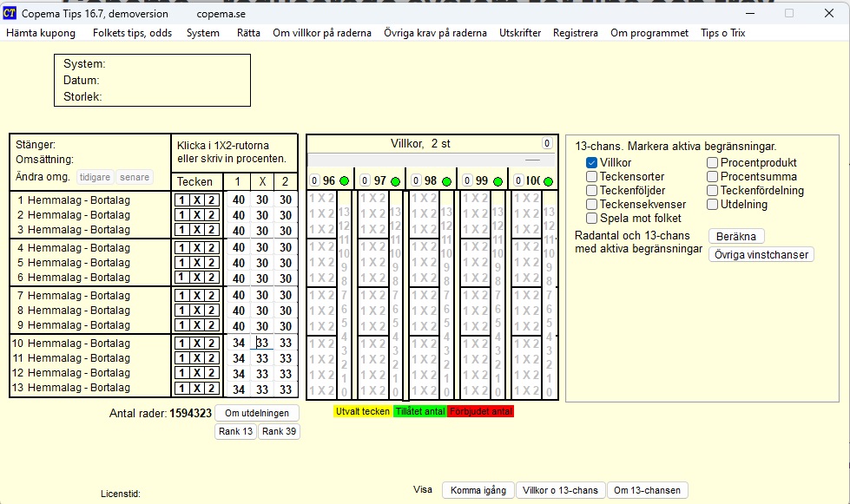This screenshot has width=850, height=504.
Task: Click the Copema Tips app icon in title bar
Action: 10,13
